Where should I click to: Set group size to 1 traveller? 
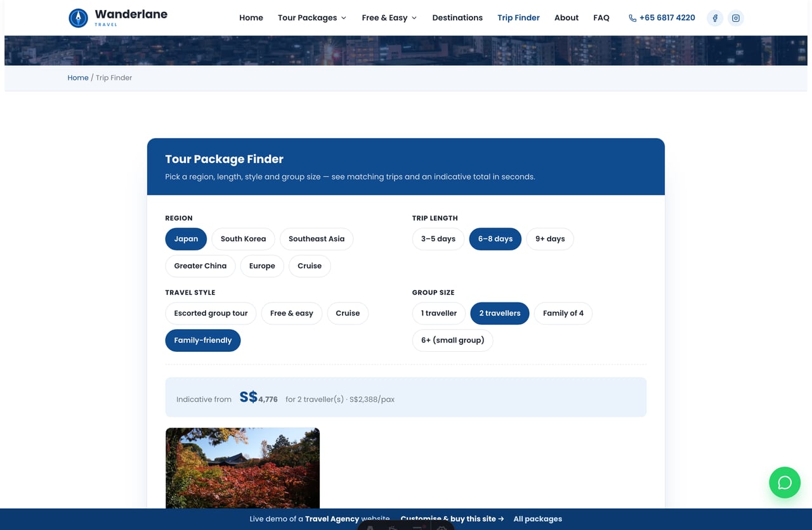click(x=439, y=313)
